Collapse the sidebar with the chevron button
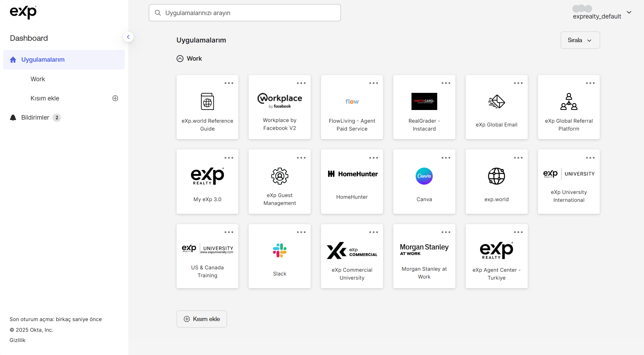Screen dimensions: 644x355 pyautogui.click(x=128, y=37)
